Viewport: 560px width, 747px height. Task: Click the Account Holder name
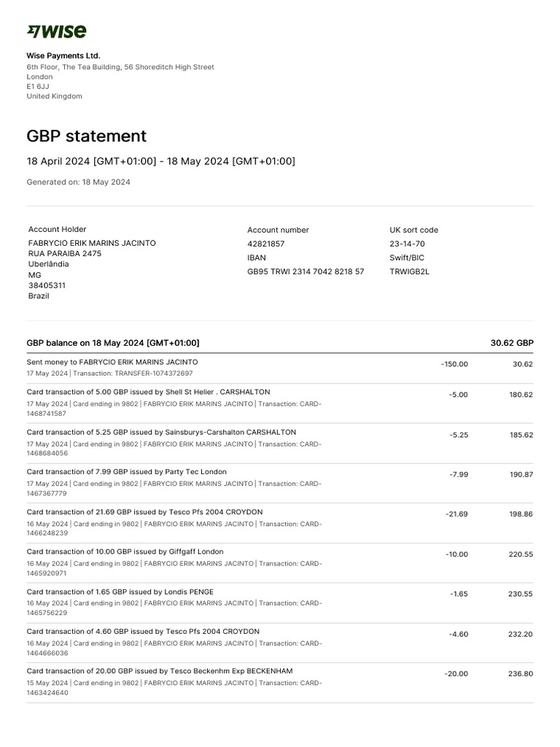(92, 243)
